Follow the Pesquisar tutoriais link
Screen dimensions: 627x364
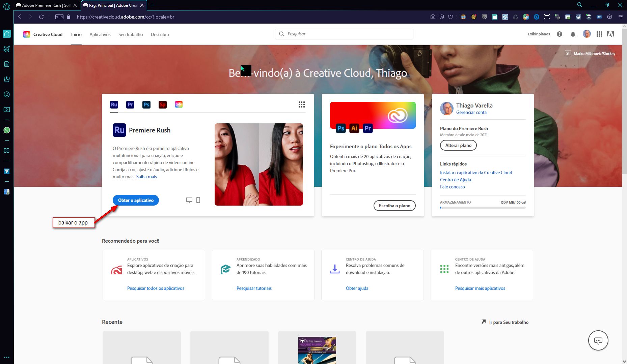click(x=254, y=288)
